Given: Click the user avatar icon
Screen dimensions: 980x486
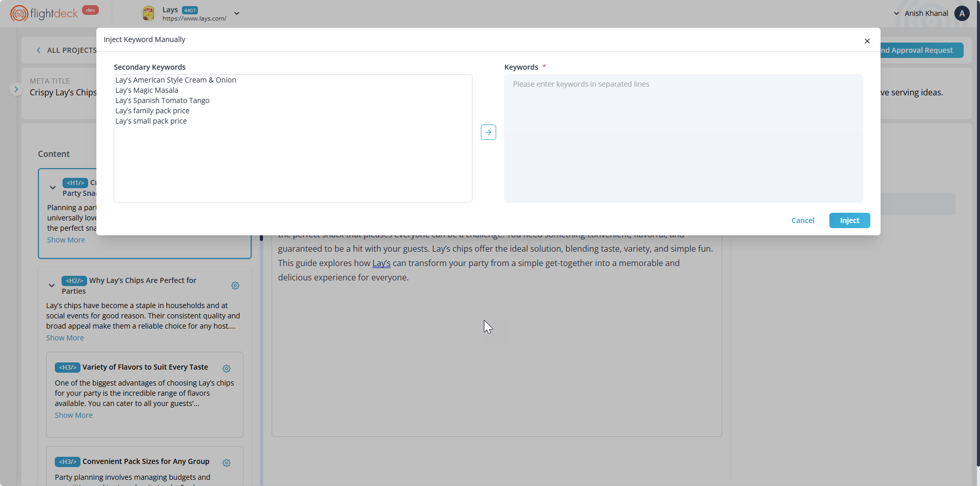Looking at the screenshot, I should (962, 13).
